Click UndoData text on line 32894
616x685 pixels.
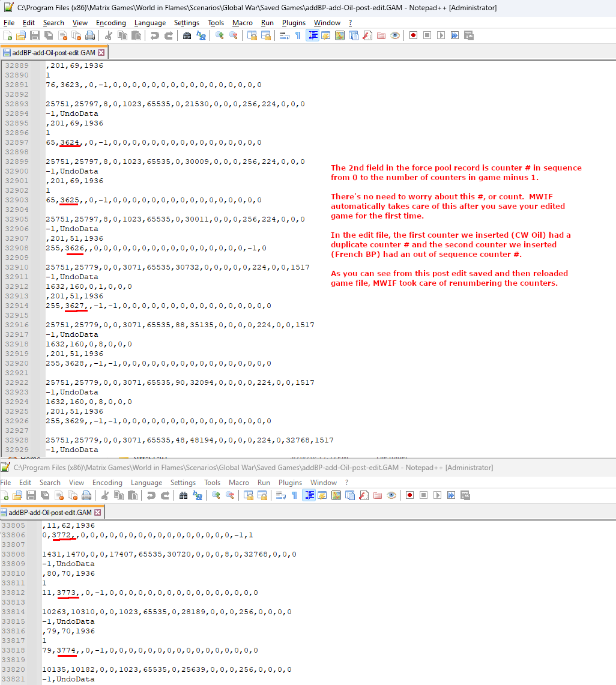79,113
